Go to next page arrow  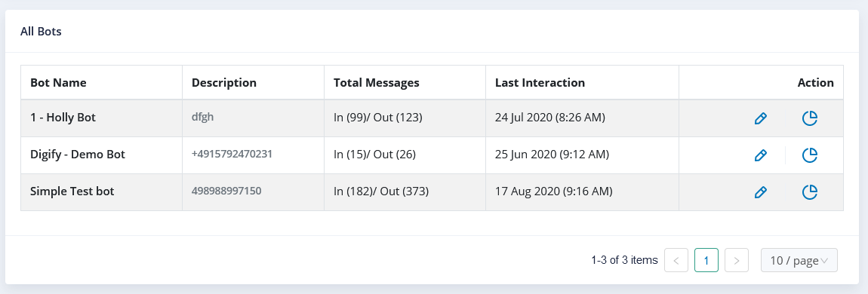click(736, 260)
